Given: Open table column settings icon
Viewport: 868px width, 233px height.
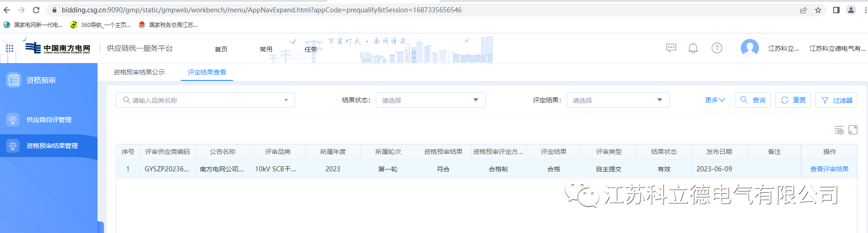Looking at the screenshot, I should click(839, 130).
